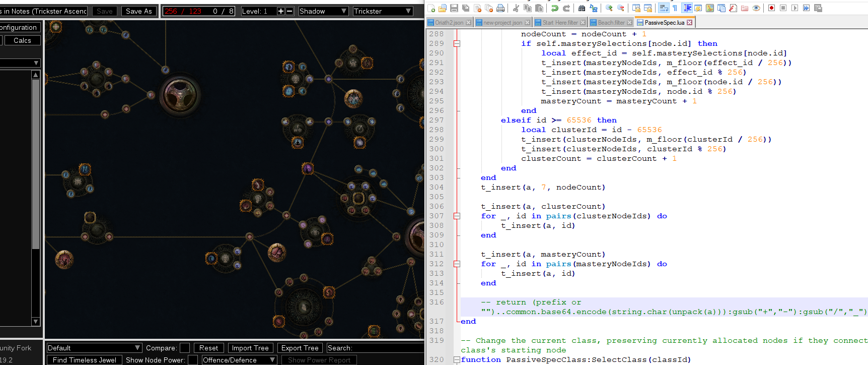The image size is (868, 365).
Task: Close the PassiveSpec.lua tab
Action: (690, 23)
